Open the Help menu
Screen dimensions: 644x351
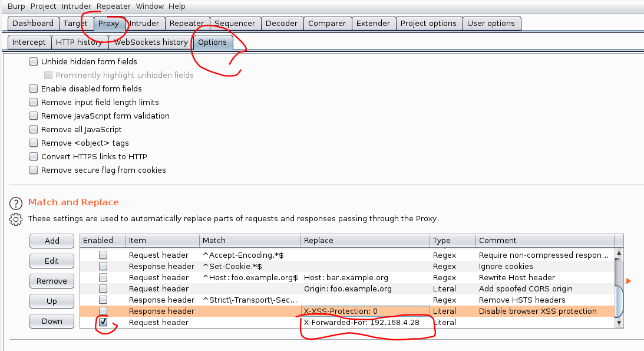pos(177,6)
